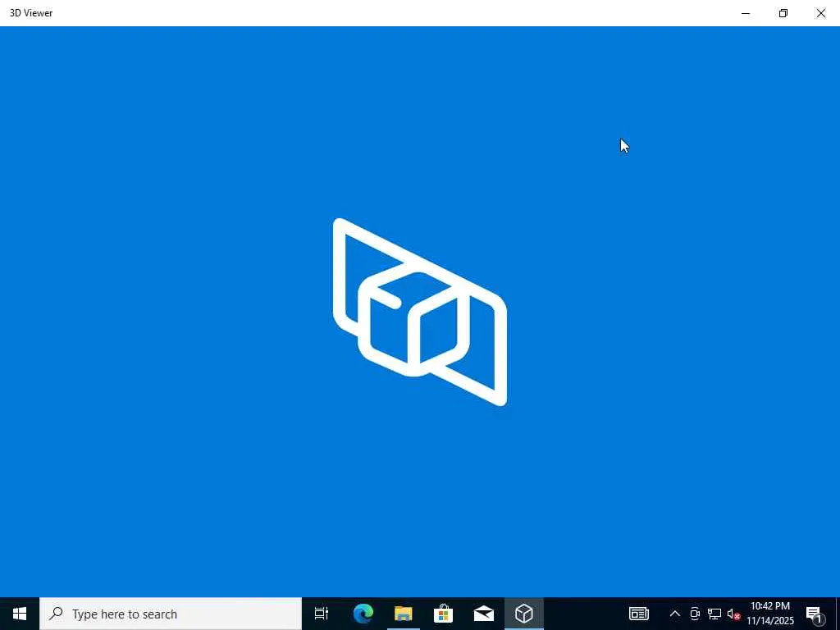Click the muted volume tray icon
This screenshot has width=840, height=630.
pyautogui.click(x=733, y=614)
